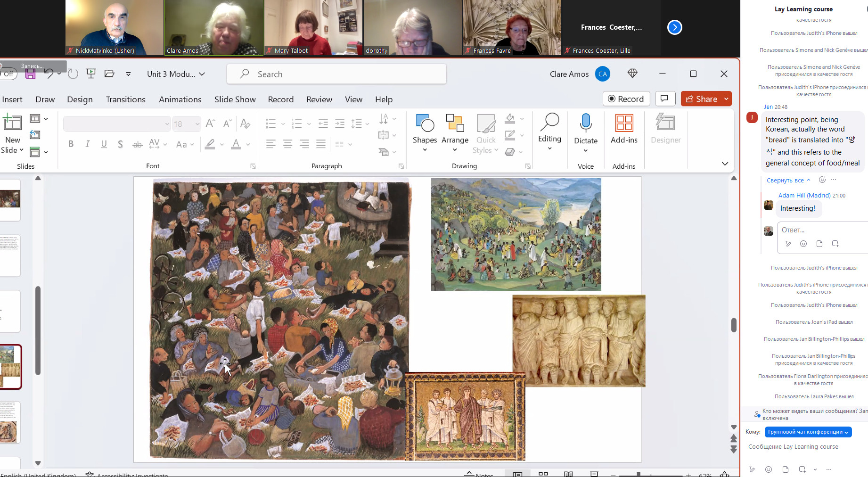Click the Save icon in PowerPoint toolbar

click(x=30, y=74)
